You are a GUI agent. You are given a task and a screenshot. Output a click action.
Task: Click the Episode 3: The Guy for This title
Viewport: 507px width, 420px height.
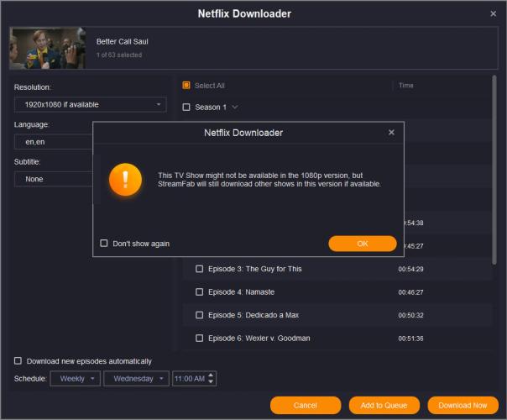pos(255,269)
